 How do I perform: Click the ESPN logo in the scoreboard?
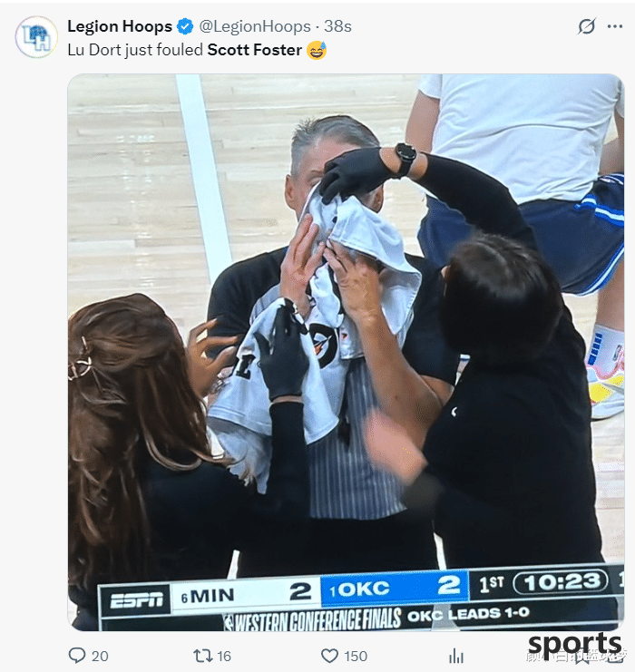(x=136, y=600)
